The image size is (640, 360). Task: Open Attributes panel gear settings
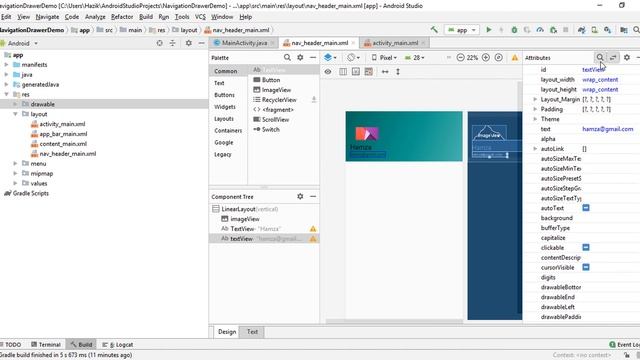point(627,58)
